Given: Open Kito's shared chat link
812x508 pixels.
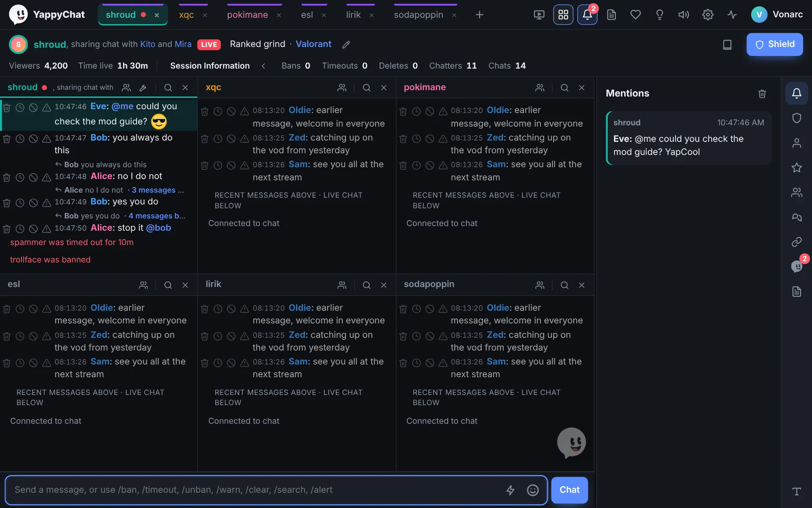Looking at the screenshot, I should coord(148,44).
